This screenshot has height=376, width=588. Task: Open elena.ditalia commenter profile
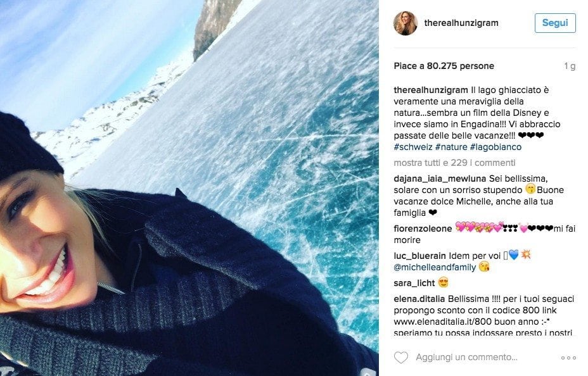click(x=419, y=299)
